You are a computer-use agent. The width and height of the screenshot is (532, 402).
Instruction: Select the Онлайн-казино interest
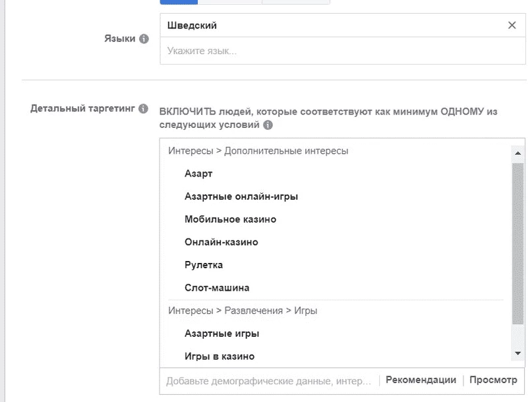click(x=222, y=242)
